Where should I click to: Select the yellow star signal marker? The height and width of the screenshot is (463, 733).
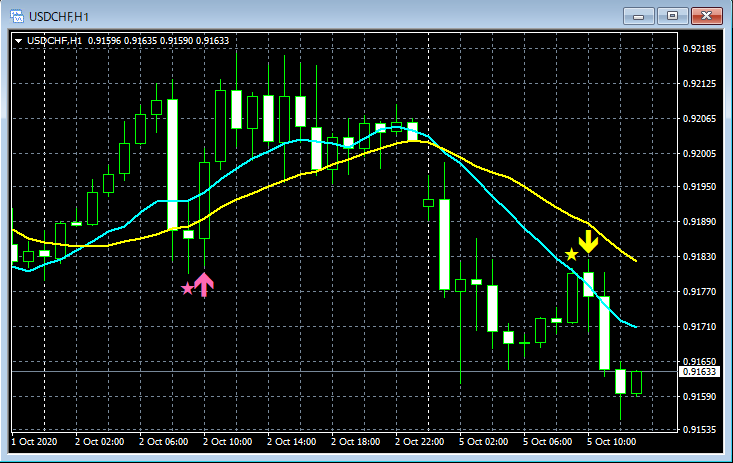tap(571, 254)
